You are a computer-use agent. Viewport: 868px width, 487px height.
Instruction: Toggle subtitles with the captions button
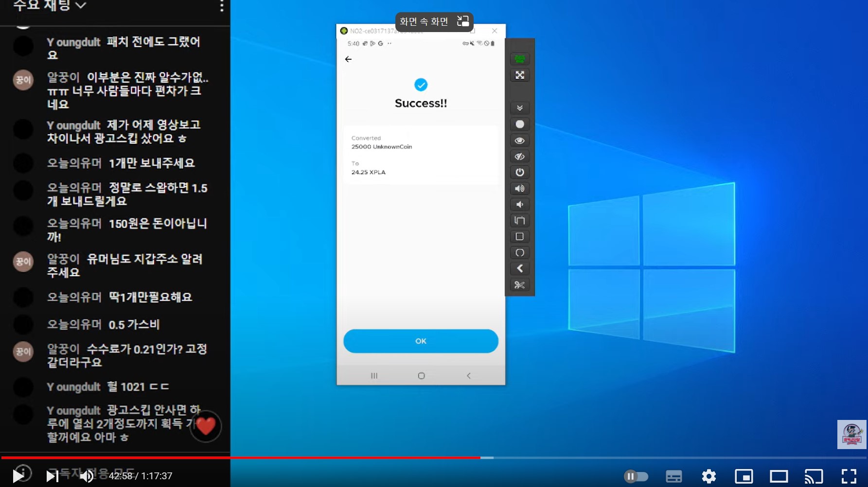point(673,476)
